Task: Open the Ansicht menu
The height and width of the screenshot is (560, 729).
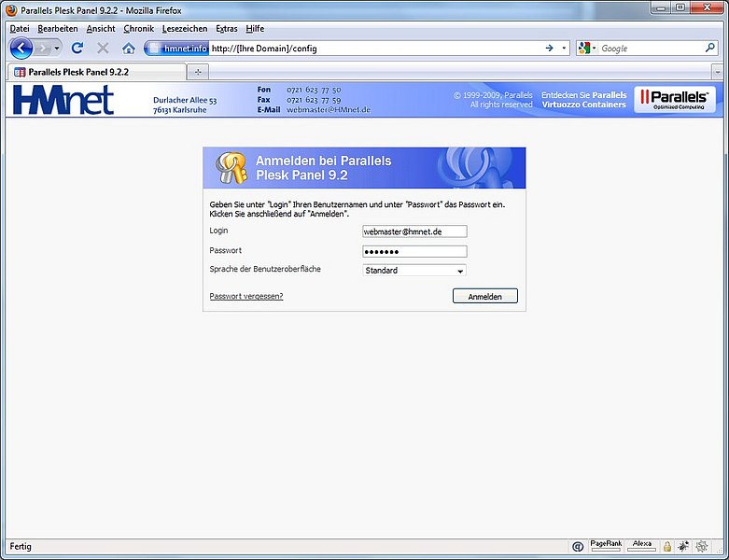Action: (x=101, y=29)
